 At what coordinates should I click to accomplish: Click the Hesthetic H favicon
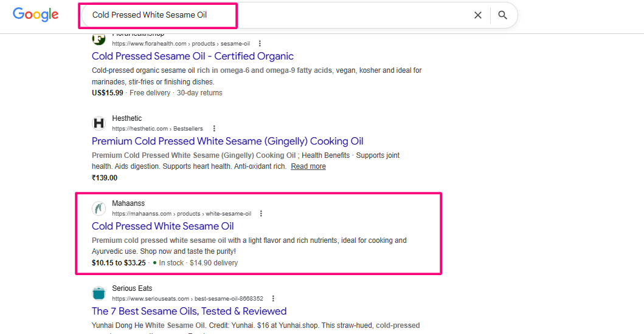coord(99,123)
